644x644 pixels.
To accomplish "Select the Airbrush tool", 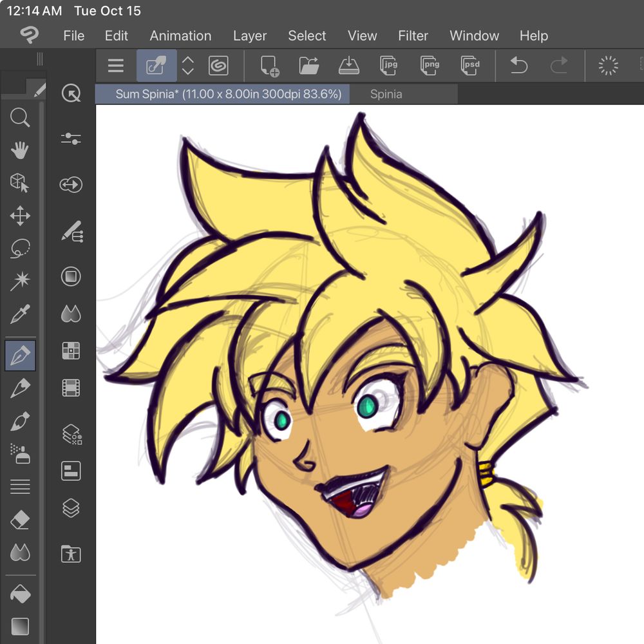I will point(20,453).
